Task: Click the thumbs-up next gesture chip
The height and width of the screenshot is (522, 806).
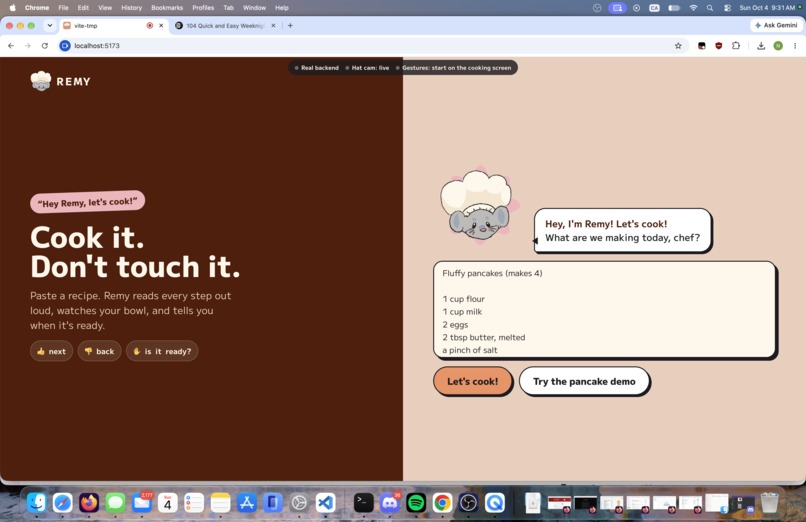Action: [51, 351]
